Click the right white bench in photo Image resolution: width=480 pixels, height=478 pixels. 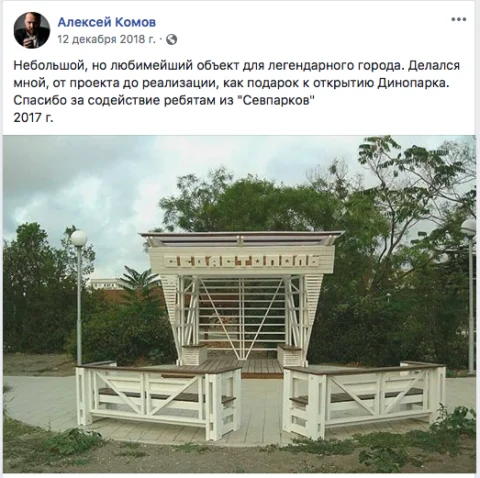[x=364, y=398]
